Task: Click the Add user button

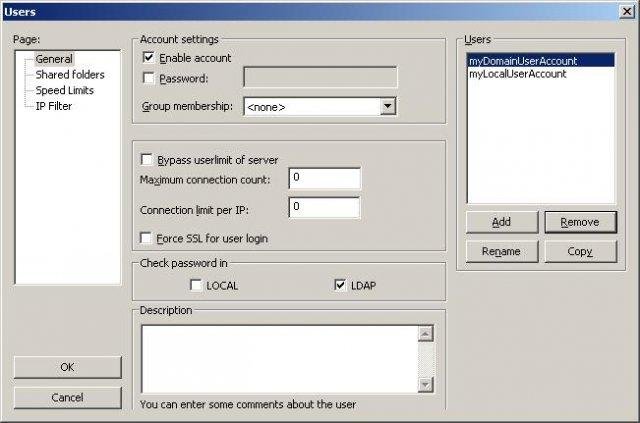Action: pyautogui.click(x=502, y=222)
